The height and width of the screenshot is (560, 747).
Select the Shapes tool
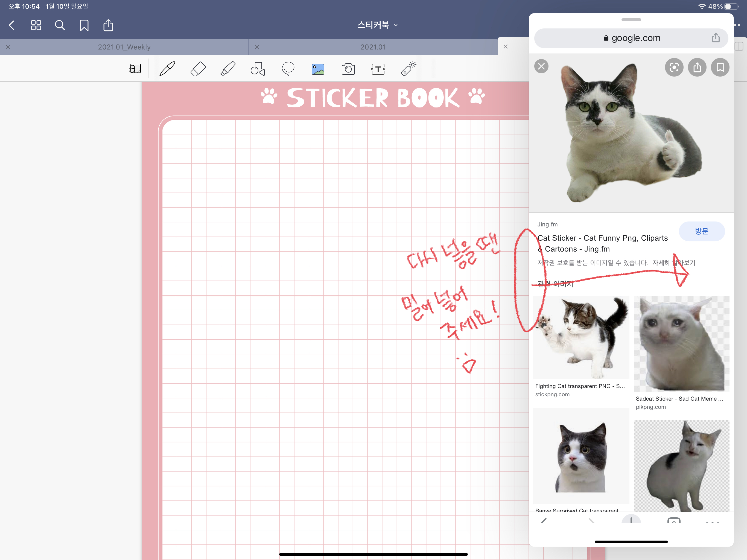[258, 69]
